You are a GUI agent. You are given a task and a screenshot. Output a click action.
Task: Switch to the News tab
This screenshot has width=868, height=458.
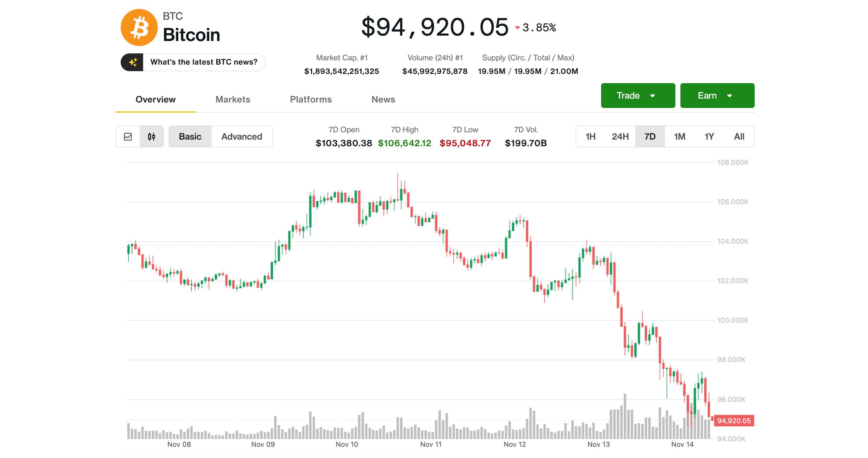[383, 99]
